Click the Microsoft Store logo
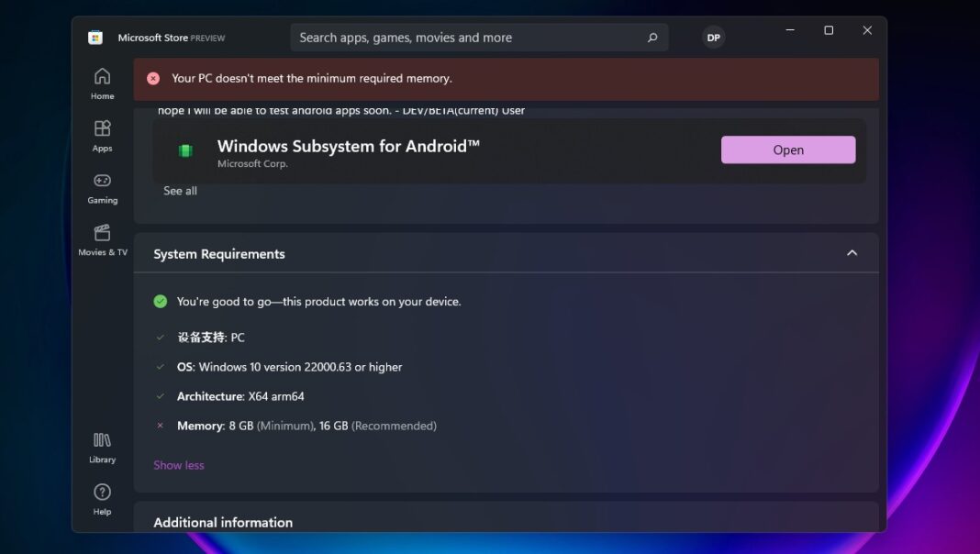 click(x=95, y=38)
